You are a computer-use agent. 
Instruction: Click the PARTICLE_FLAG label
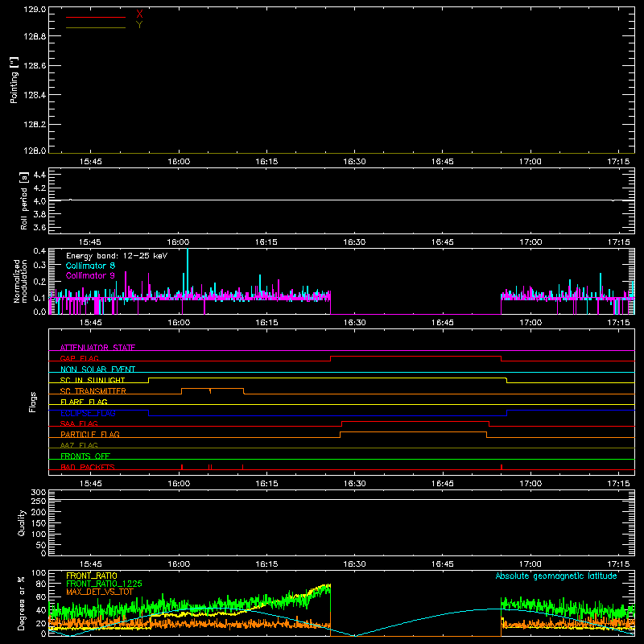pyautogui.click(x=90, y=434)
